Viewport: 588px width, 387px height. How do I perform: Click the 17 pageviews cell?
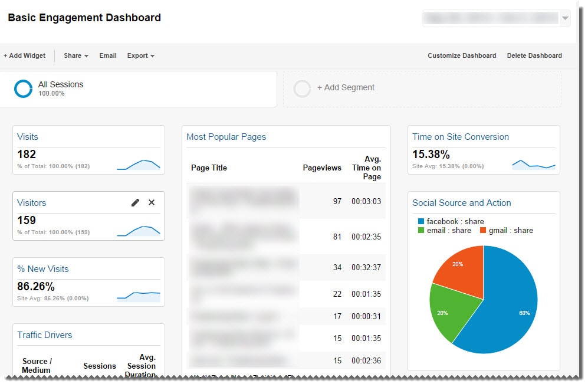337,316
